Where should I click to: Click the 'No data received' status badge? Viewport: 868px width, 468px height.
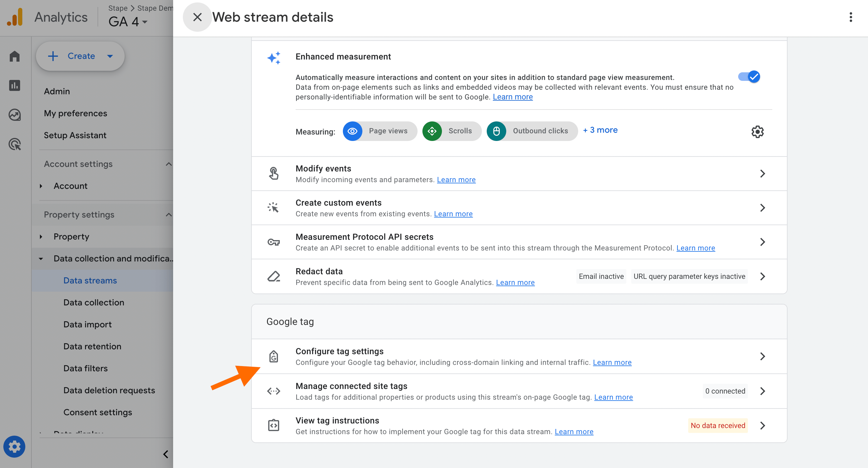717,426
